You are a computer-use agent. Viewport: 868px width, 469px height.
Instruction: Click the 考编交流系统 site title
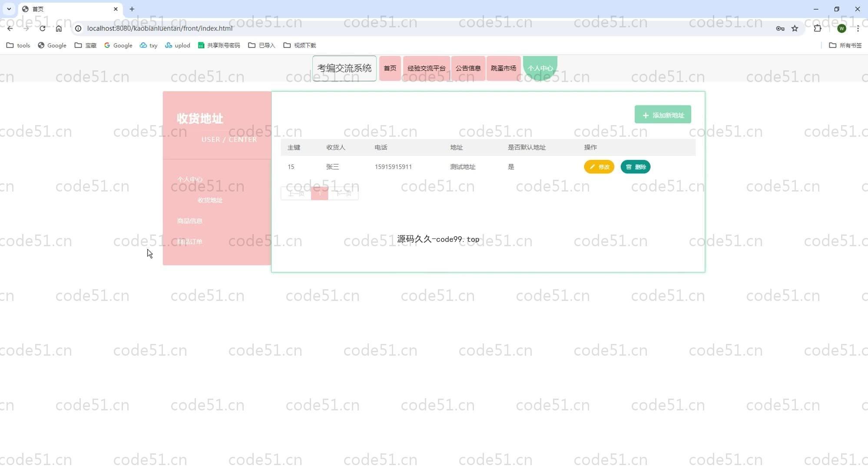tap(345, 68)
